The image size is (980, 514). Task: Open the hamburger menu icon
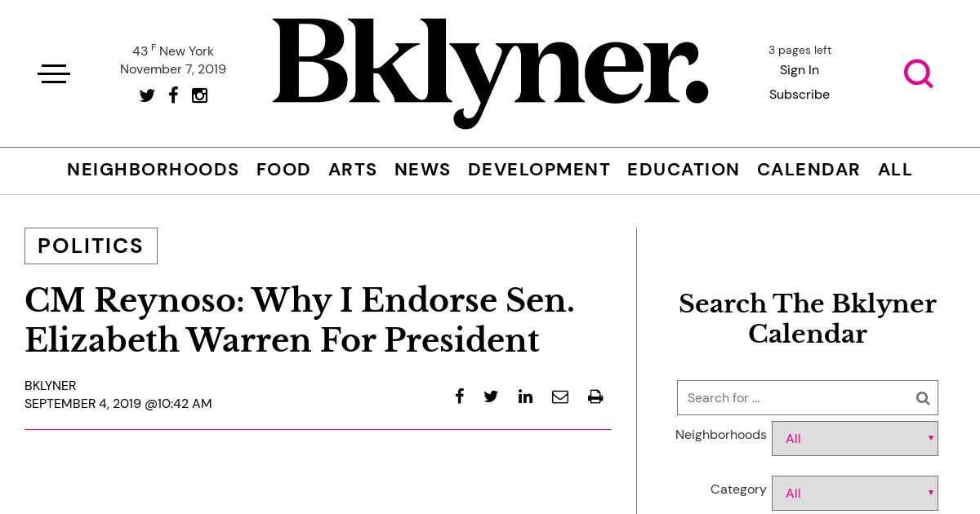pyautogui.click(x=54, y=73)
